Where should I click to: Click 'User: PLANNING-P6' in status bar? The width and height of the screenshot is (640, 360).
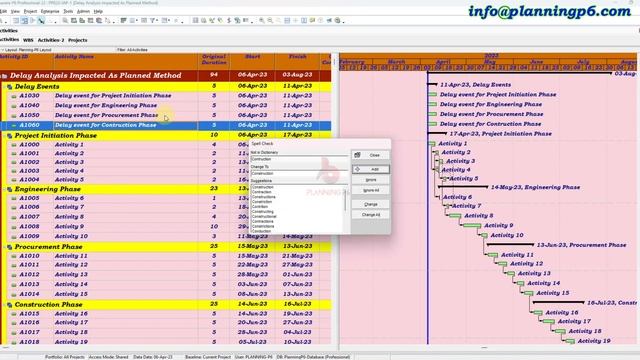pyautogui.click(x=253, y=357)
